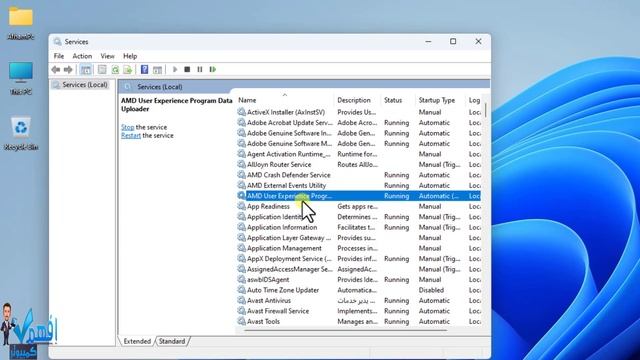
Task: Open the Help menu
Action: click(130, 56)
